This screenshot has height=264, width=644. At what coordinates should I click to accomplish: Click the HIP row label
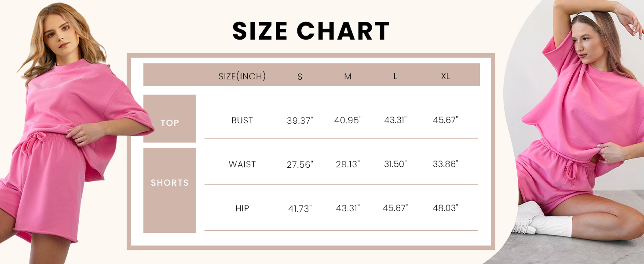tap(242, 208)
